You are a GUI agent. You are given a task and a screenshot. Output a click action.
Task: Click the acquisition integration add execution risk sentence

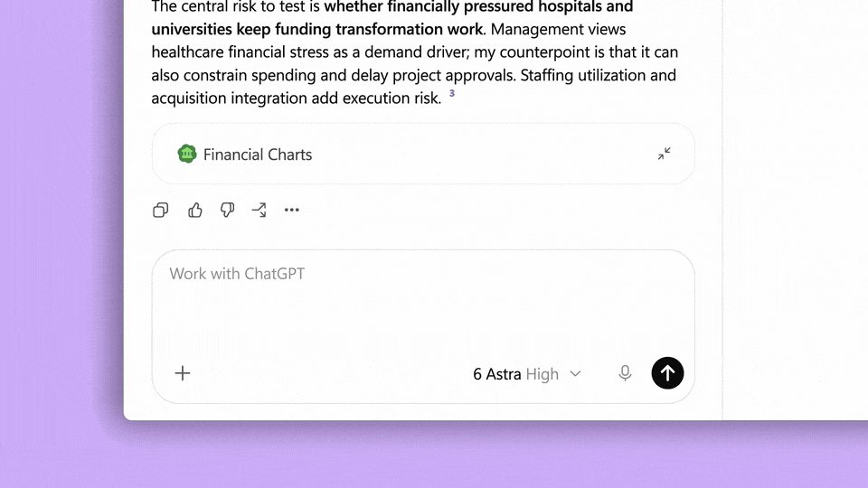tap(297, 98)
